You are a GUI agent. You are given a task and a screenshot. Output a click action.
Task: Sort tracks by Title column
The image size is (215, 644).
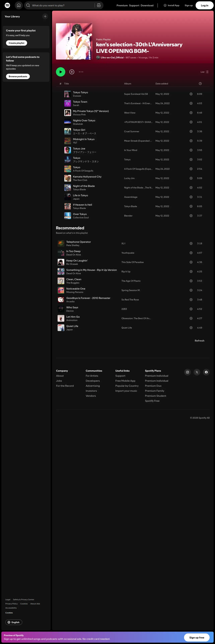[66, 84]
